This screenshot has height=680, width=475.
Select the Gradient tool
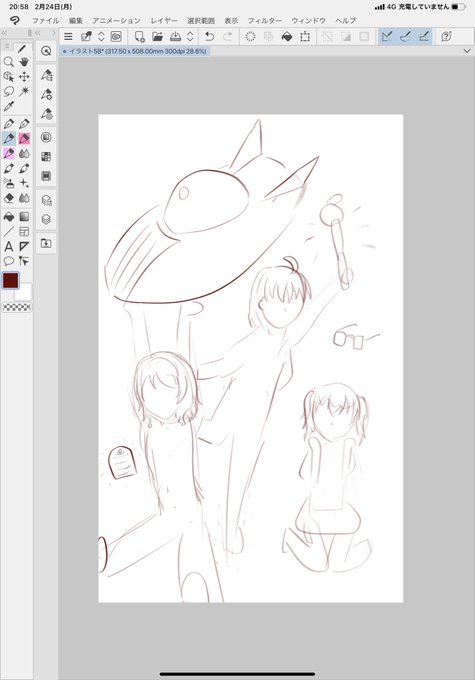[24, 217]
